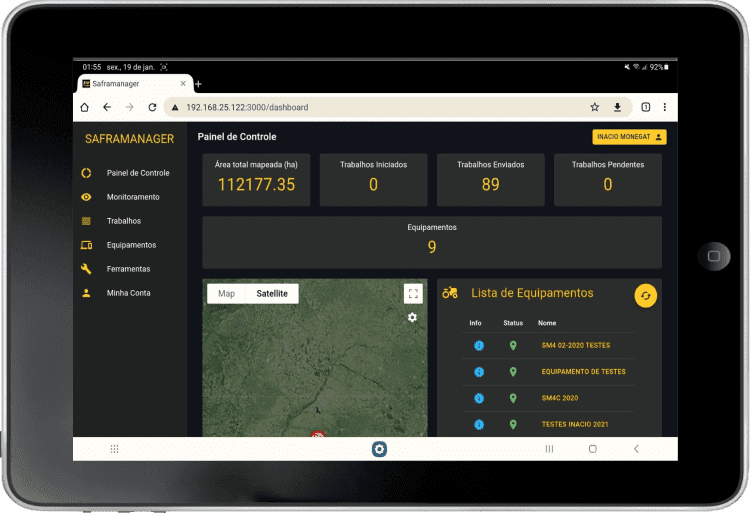Click the INACIO MONEGAT user button
750x513 pixels.
(x=629, y=137)
